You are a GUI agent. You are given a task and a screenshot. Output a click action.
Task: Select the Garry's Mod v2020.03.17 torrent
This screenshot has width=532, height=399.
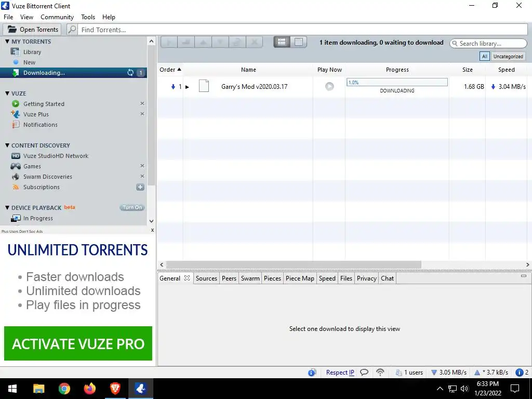click(254, 87)
